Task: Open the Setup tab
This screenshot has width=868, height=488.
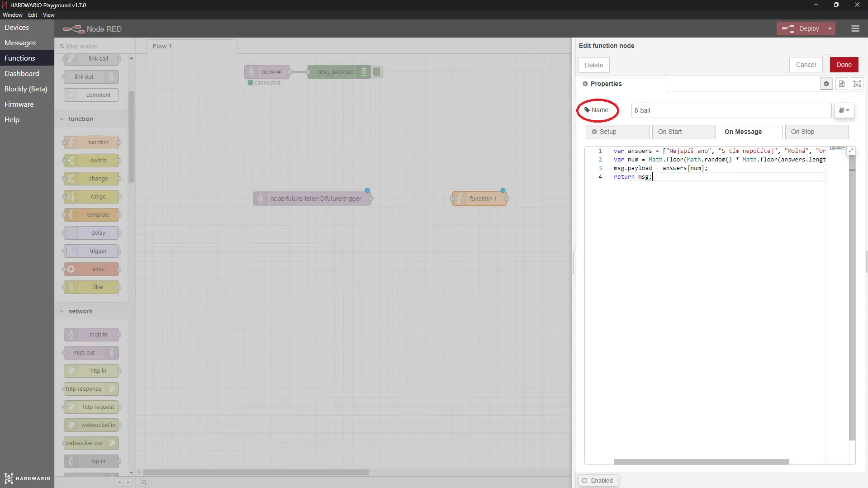Action: [617, 132]
